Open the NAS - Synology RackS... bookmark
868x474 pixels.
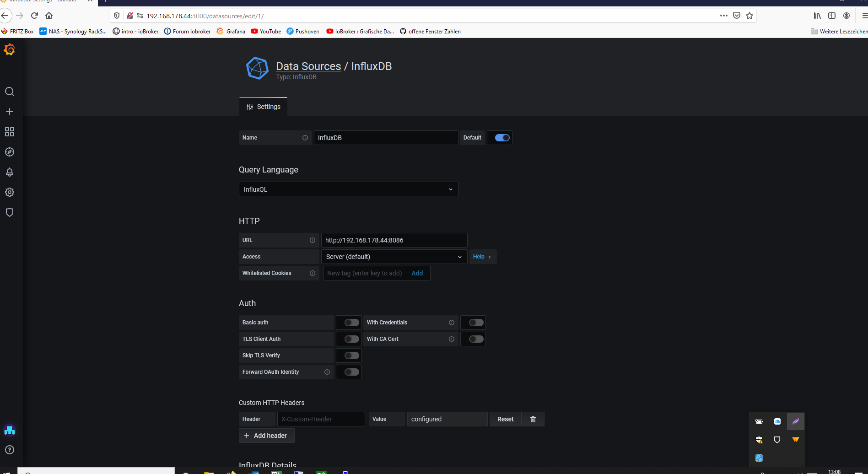coord(73,31)
